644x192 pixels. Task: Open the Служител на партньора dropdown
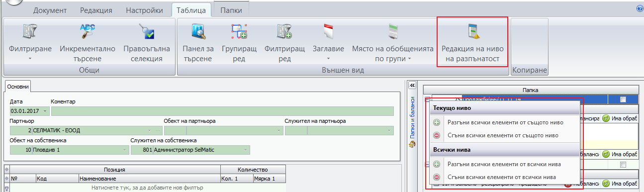(388, 131)
